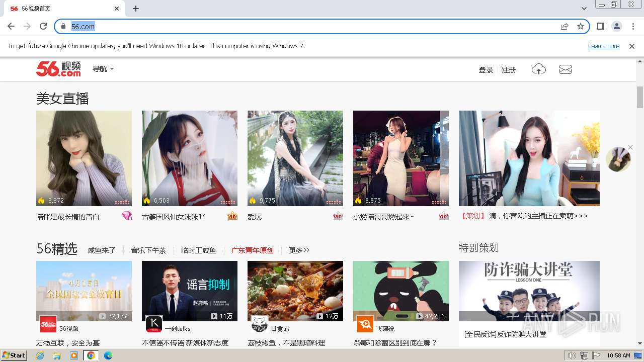Screen dimensions: 644x362
Task: Open the 防诈骗大讲堂 feature thumbnail
Action: (529, 291)
